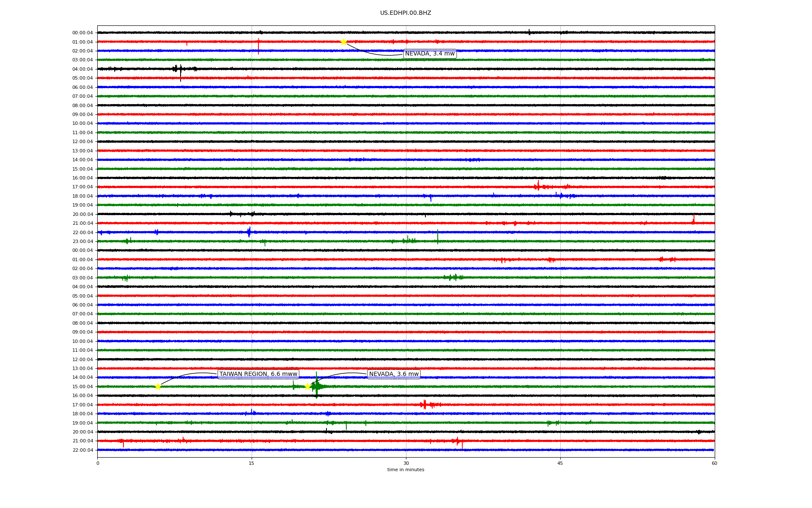Click the last row label, 22:00:04, at the bottom
This screenshot has width=812, height=508.
[x=82, y=450]
